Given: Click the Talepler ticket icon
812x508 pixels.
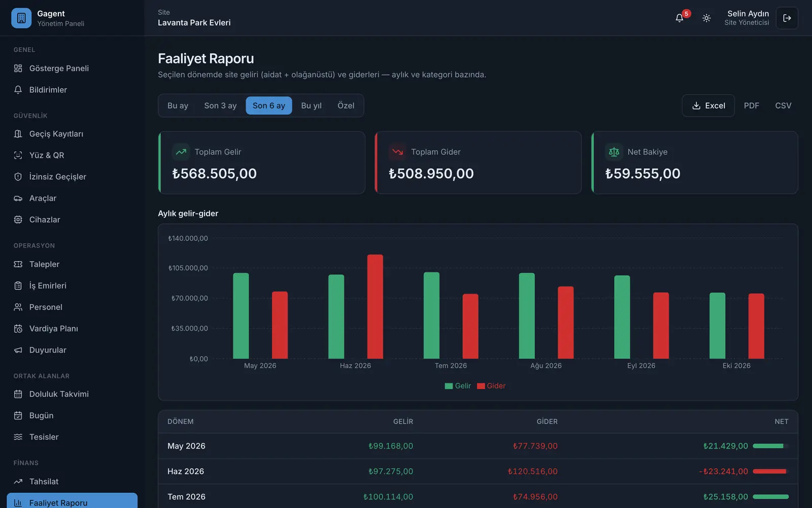Looking at the screenshot, I should point(18,264).
